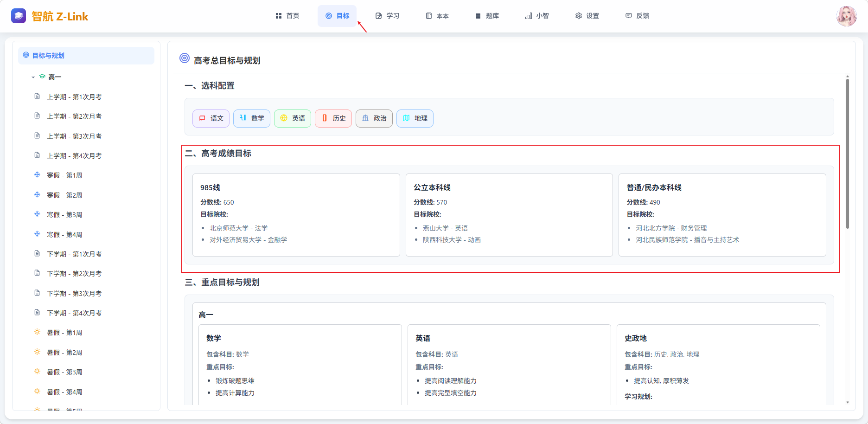Viewport: 868px width, 424px height.
Task: Open 上学期 - 第1次月考 plan
Action: (x=74, y=97)
